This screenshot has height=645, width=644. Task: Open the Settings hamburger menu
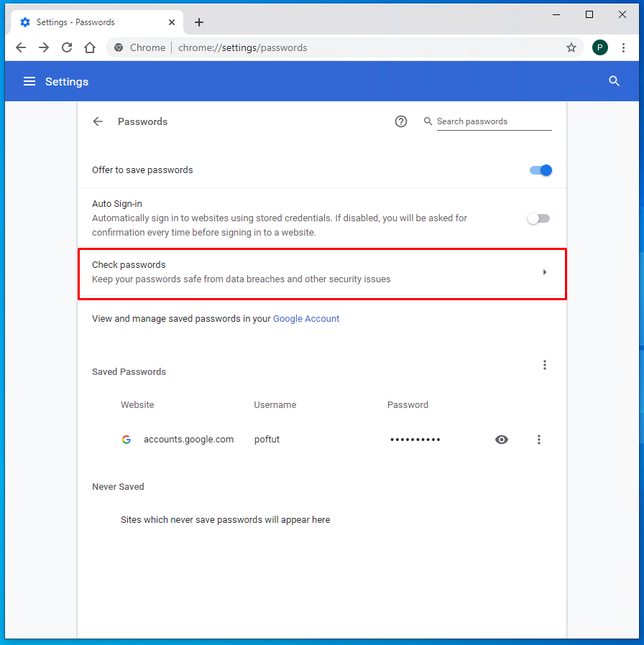[29, 81]
